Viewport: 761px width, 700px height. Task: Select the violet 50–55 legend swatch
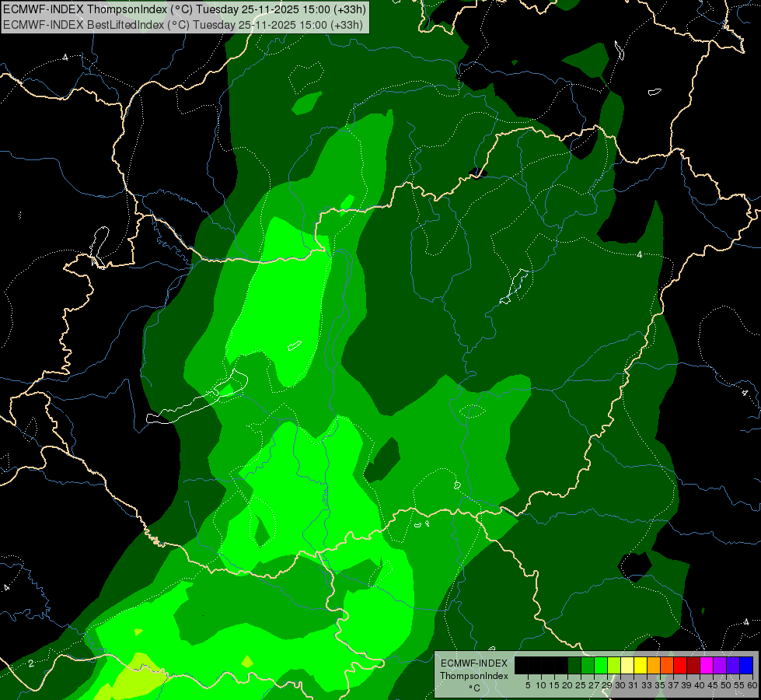click(733, 665)
